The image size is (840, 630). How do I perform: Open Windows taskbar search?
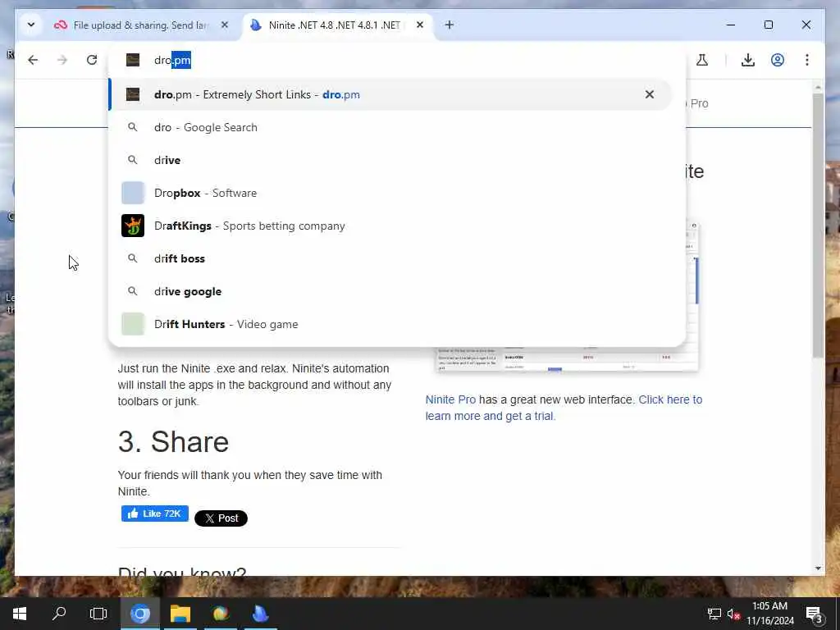(59, 614)
